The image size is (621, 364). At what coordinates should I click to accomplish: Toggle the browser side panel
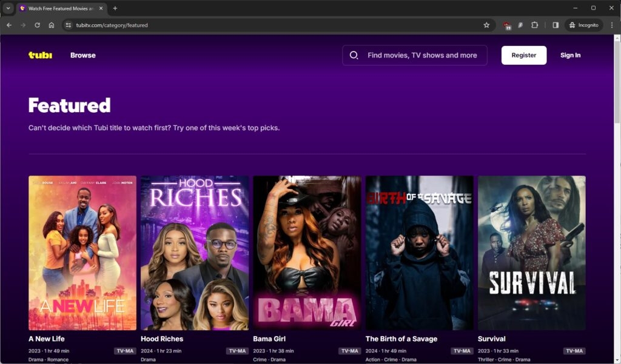tap(556, 25)
